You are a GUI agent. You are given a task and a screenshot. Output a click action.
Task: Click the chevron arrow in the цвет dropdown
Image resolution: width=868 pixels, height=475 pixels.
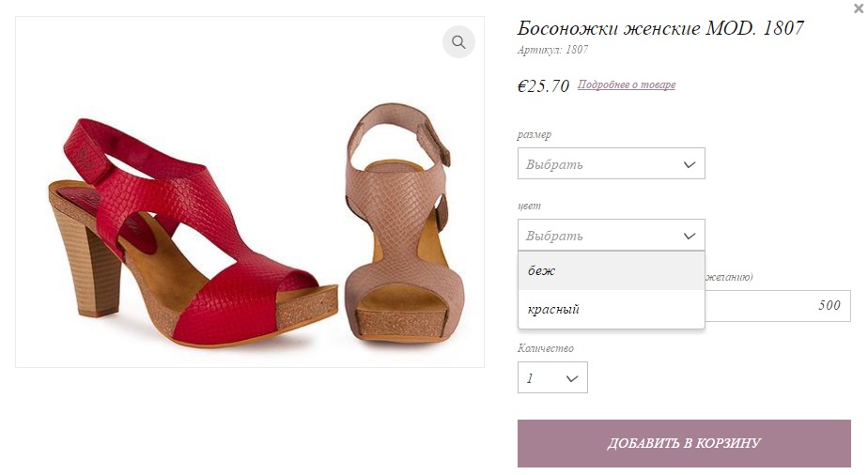[x=690, y=236]
